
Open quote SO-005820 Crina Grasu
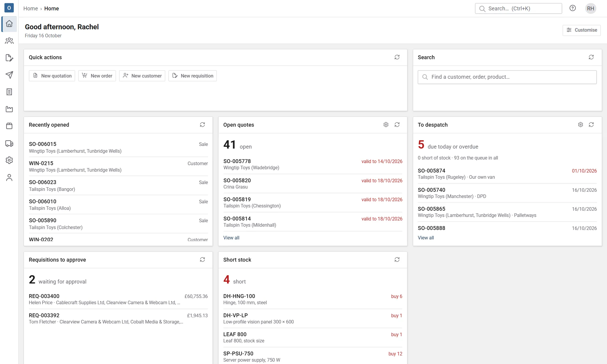313,183
